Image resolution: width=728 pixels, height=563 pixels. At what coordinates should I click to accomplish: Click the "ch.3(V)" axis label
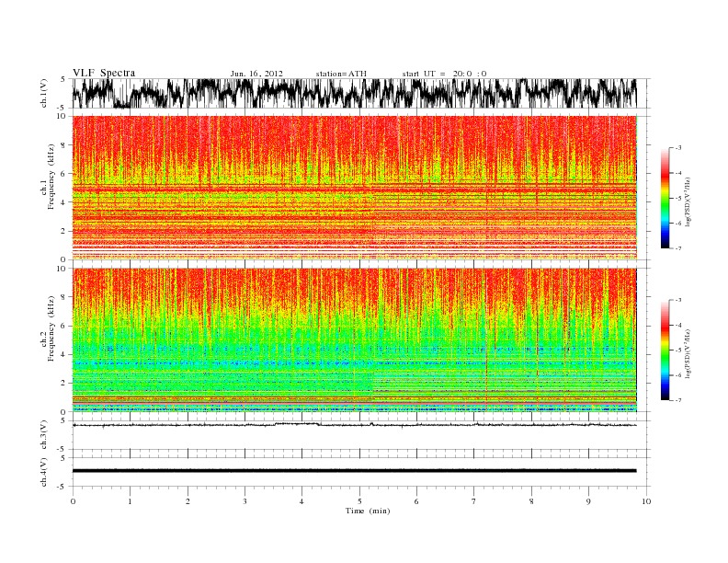click(43, 435)
